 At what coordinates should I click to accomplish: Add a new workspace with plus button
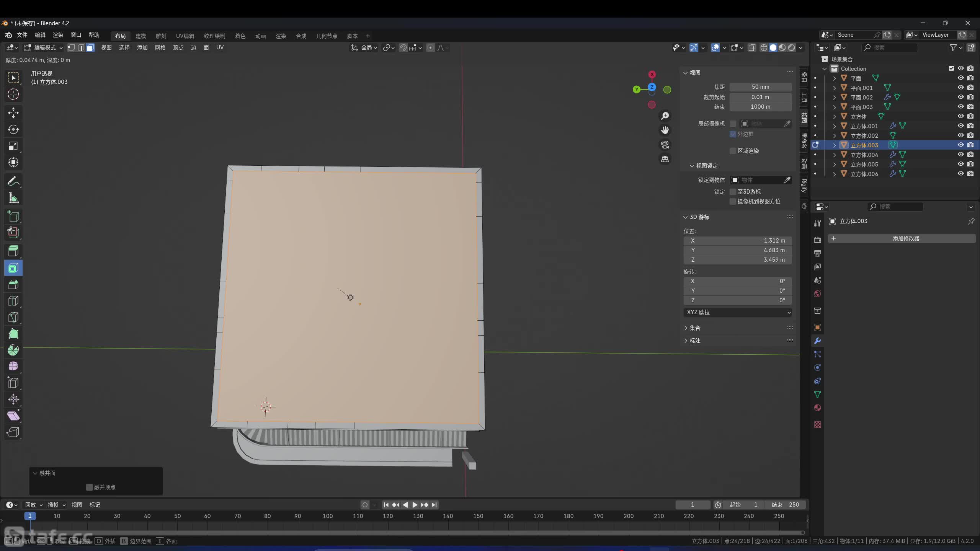tap(368, 36)
